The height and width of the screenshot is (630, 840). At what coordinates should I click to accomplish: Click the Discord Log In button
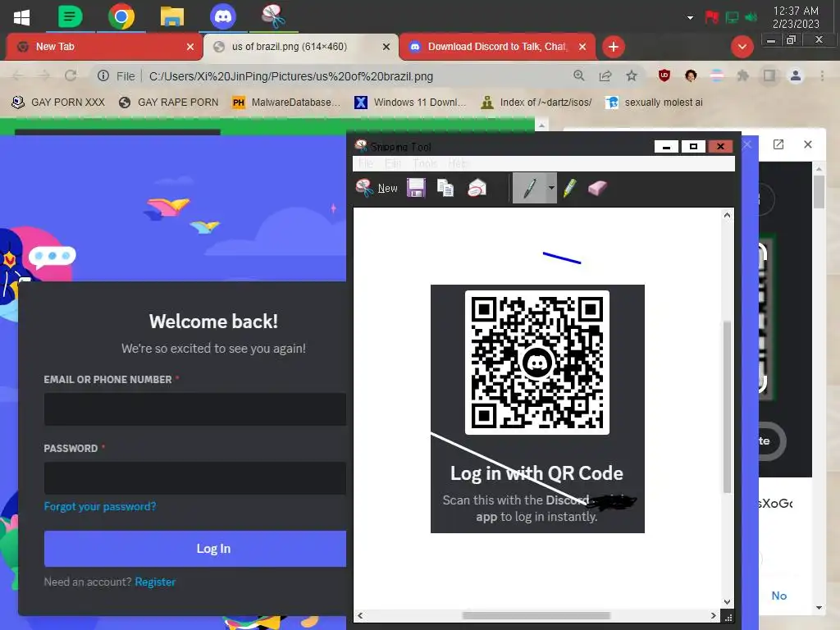pyautogui.click(x=195, y=549)
